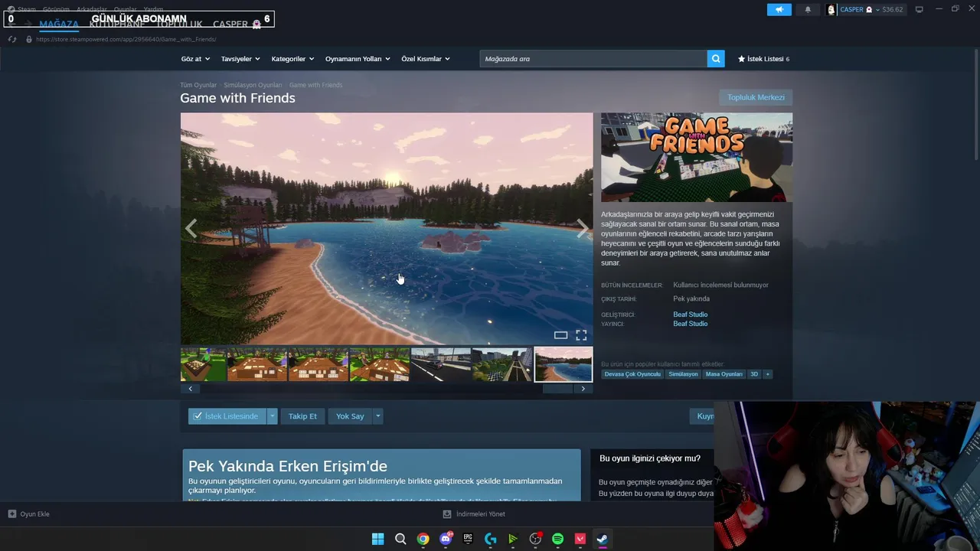Launch Google Chrome from taskbar
The height and width of the screenshot is (551, 980).
click(x=423, y=539)
